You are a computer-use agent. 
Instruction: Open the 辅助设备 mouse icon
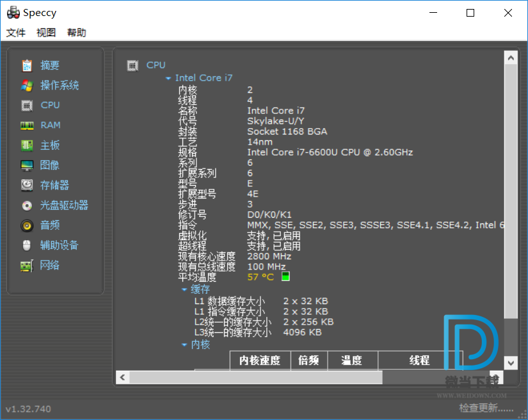coord(27,245)
